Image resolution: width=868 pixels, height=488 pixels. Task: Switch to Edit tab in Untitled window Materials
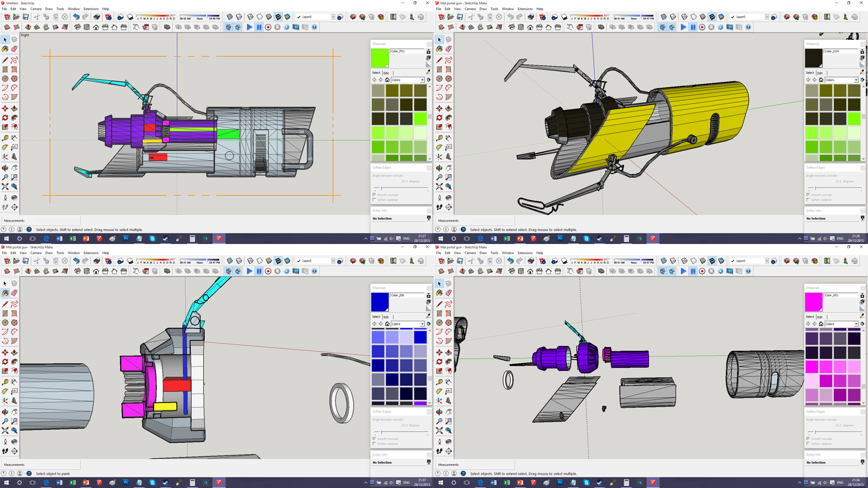[386, 73]
